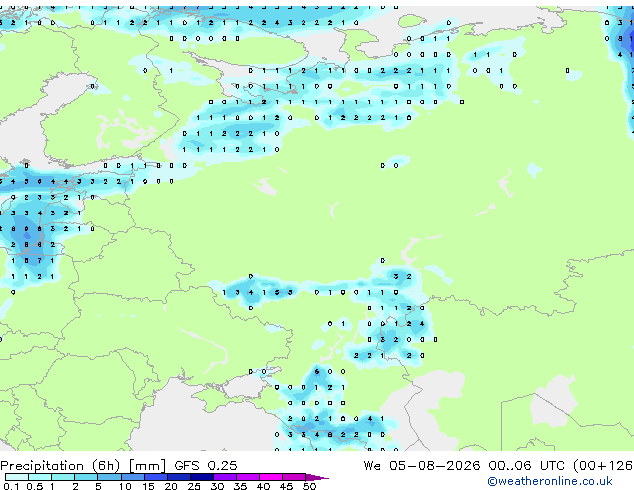This screenshot has height=490, width=634.
Task: Select the 45–50 mm legend color swatch
Action: [294, 477]
